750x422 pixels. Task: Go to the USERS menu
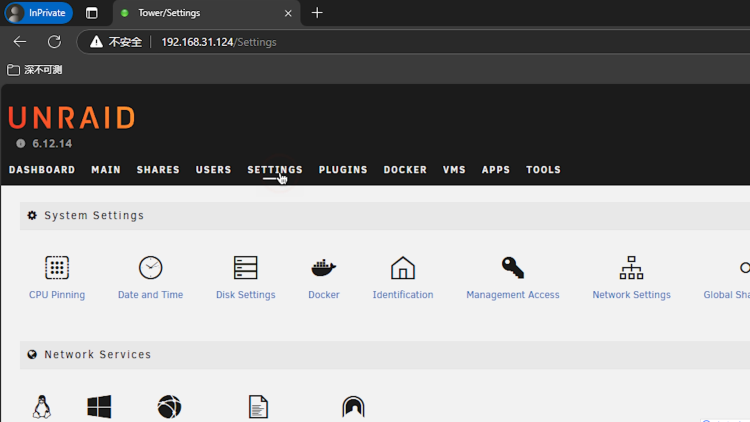(213, 170)
